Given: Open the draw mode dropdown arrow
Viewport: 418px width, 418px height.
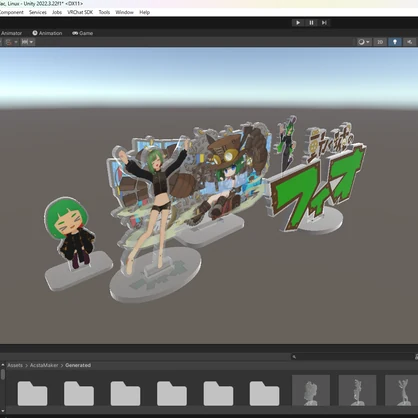Looking at the screenshot, I should point(368,42).
